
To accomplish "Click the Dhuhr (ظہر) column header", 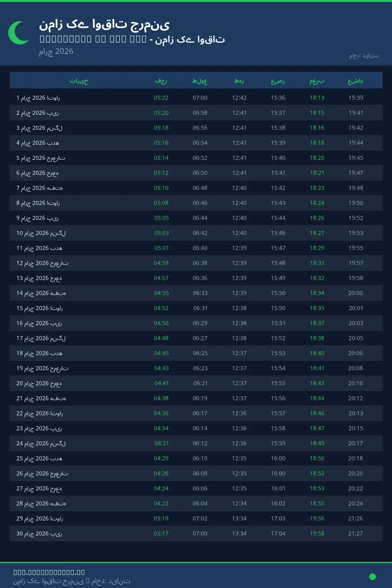I will tap(239, 81).
